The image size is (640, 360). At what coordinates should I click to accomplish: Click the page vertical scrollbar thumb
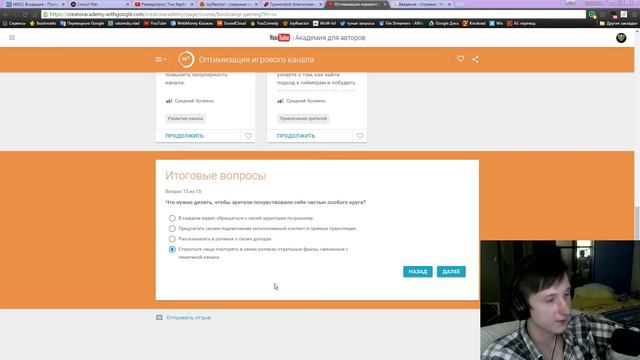pos(637,223)
